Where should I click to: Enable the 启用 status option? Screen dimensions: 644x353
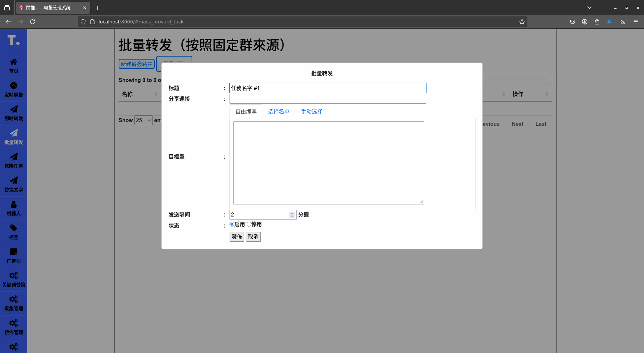pos(232,224)
